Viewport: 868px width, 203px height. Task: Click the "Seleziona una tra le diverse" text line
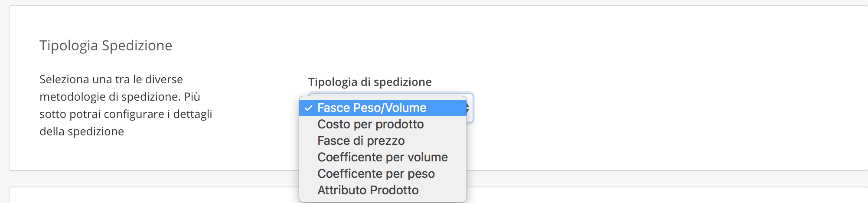point(111,79)
